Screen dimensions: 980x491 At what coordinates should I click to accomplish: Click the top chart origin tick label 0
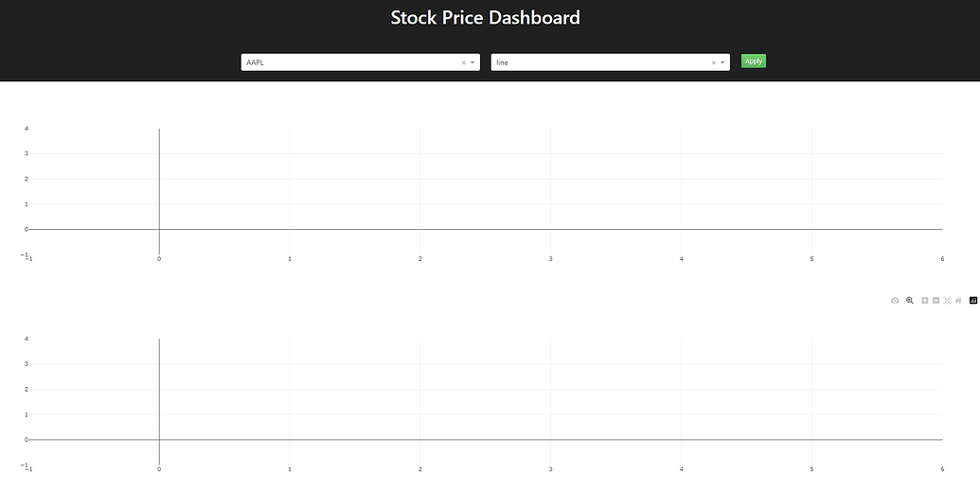[159, 258]
